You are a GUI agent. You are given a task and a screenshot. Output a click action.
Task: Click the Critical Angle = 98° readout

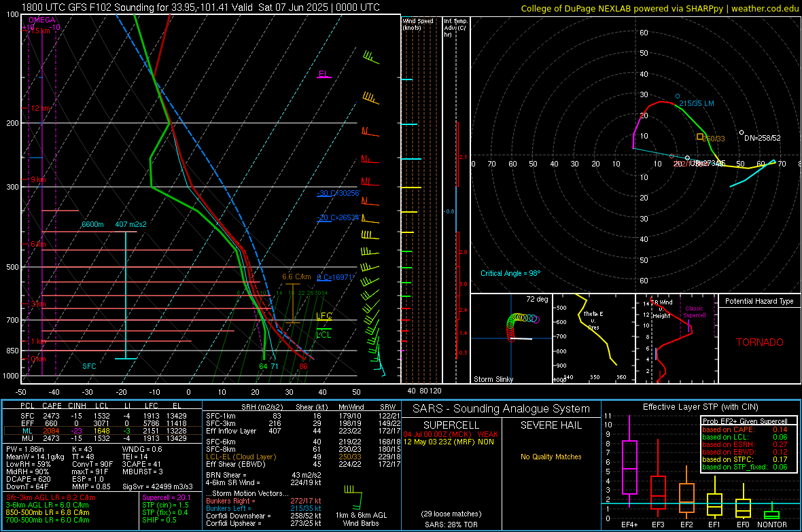click(x=510, y=273)
